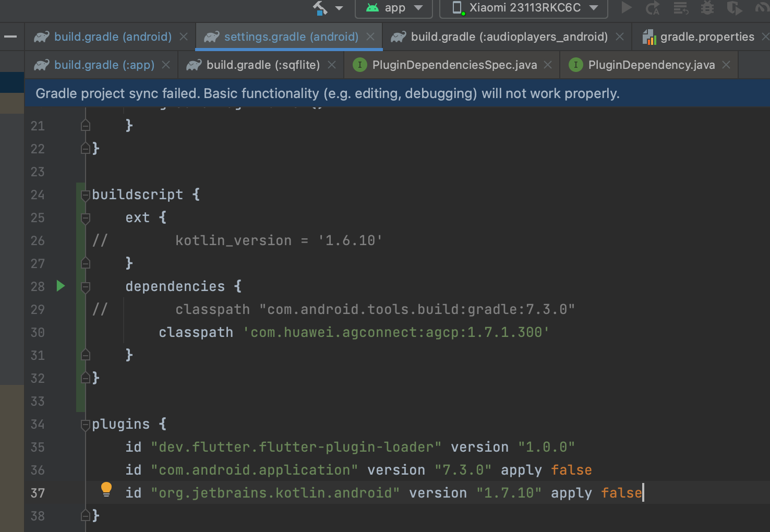The width and height of the screenshot is (770, 532).
Task: Click the "org.jetbrains.kotlin.android" plugin id string
Action: tap(275, 493)
